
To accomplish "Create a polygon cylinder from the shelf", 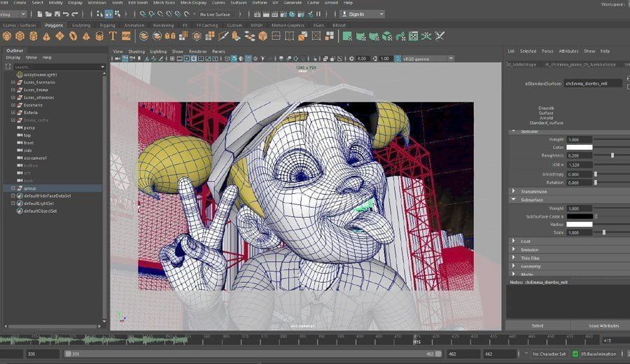I will [34, 36].
